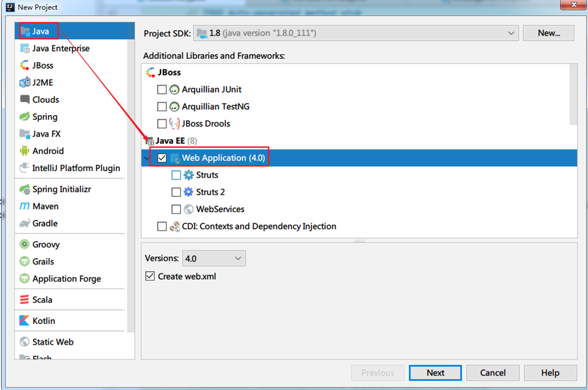This screenshot has width=588, height=390.
Task: Enable the Arquillian JUnit checkbox
Action: (x=161, y=89)
